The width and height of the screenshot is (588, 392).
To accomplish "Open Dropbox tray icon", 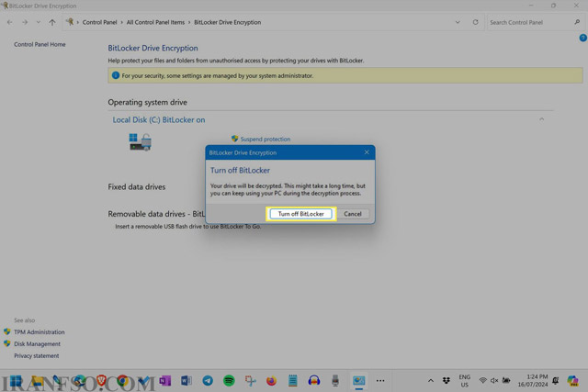I will point(447,381).
